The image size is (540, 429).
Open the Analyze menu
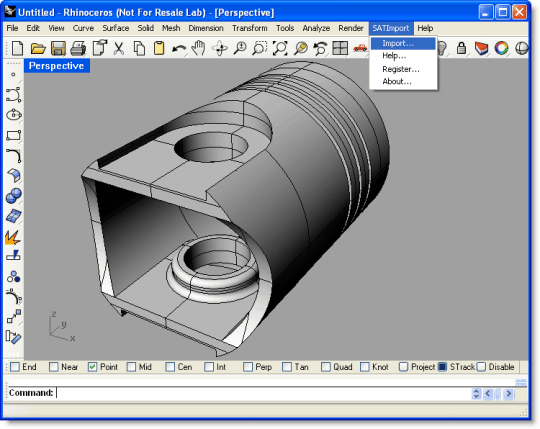(x=316, y=28)
